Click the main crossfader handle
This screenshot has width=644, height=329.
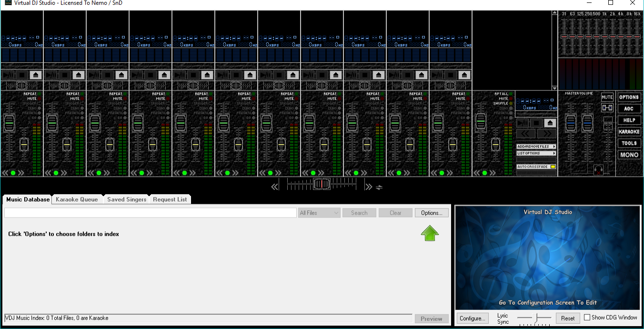(322, 184)
